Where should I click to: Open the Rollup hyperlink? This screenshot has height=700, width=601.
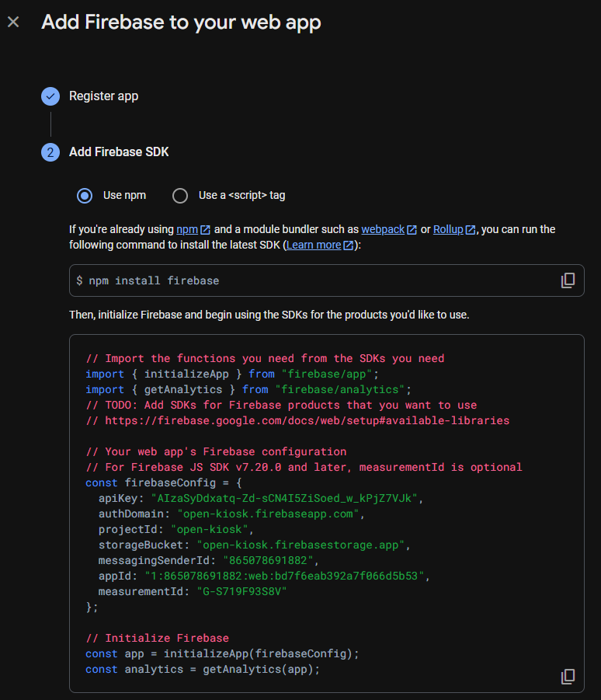(448, 229)
